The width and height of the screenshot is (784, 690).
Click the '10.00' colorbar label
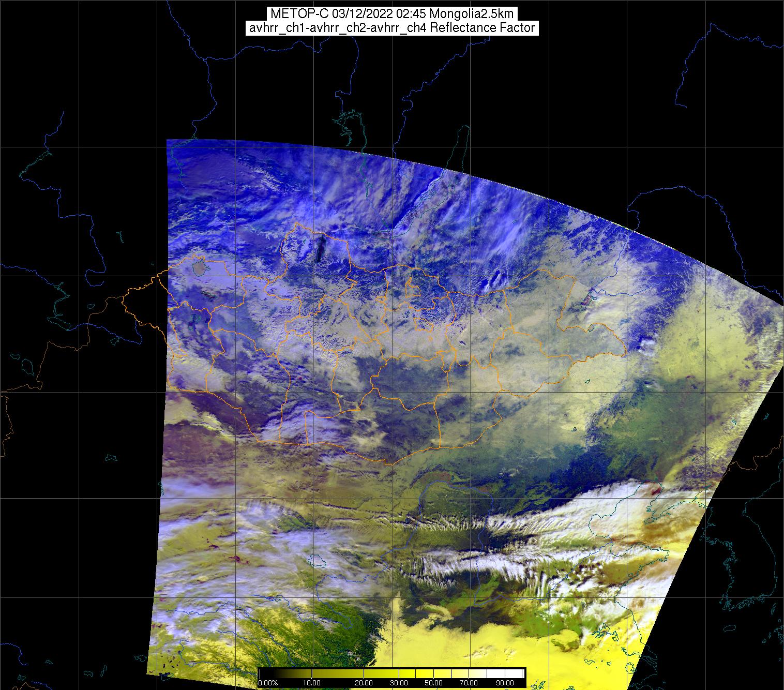tap(312, 683)
